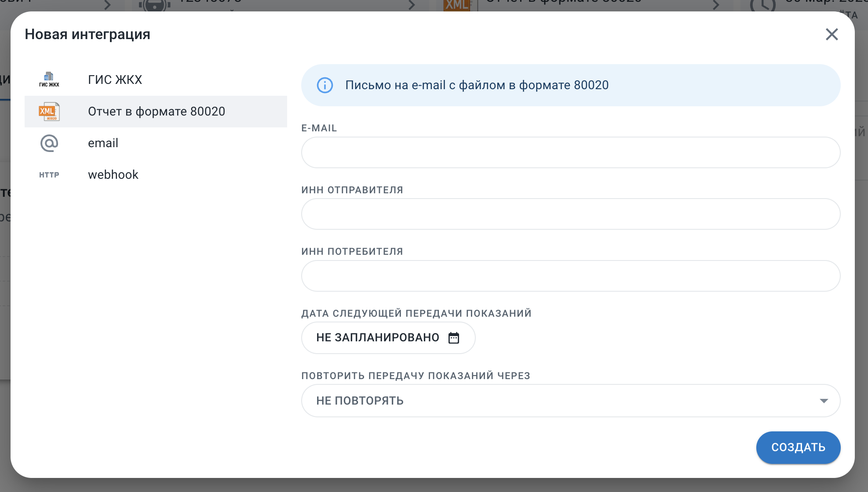Focus the ИНН отправителя input field

(571, 214)
